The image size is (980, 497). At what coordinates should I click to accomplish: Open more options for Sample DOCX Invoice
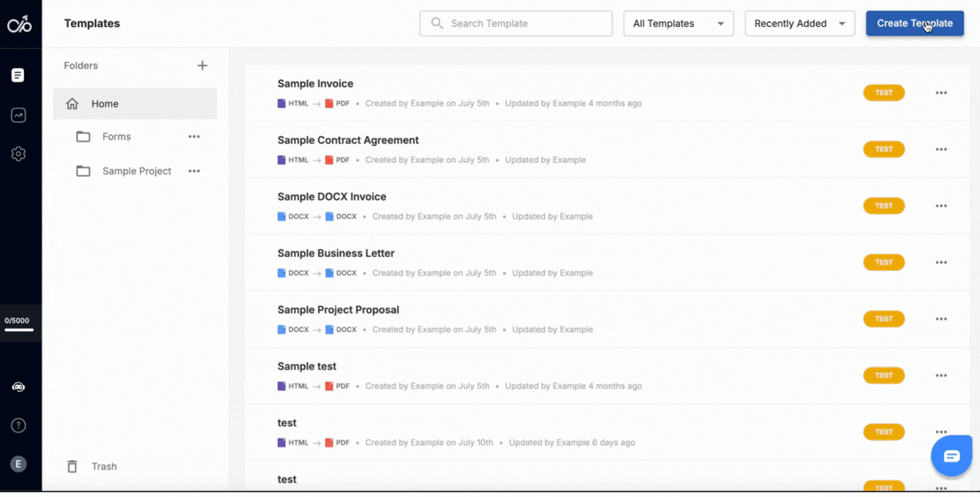click(x=941, y=206)
